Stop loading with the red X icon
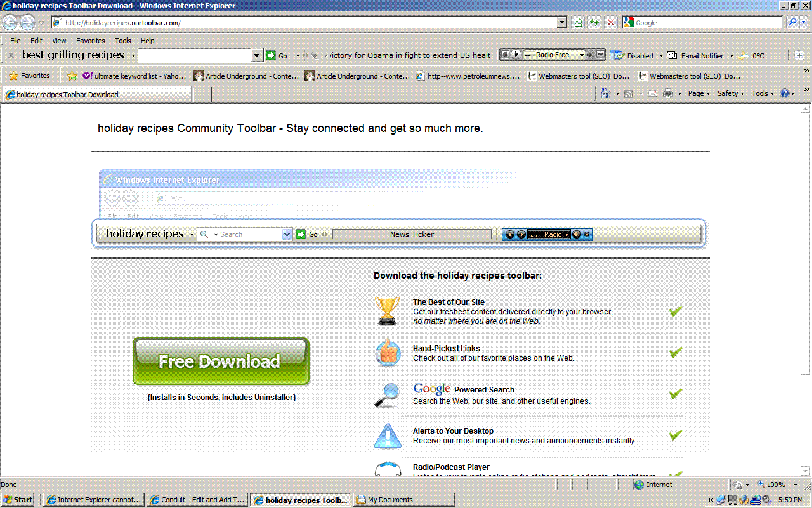Screen dimensions: 812x508 611,22
